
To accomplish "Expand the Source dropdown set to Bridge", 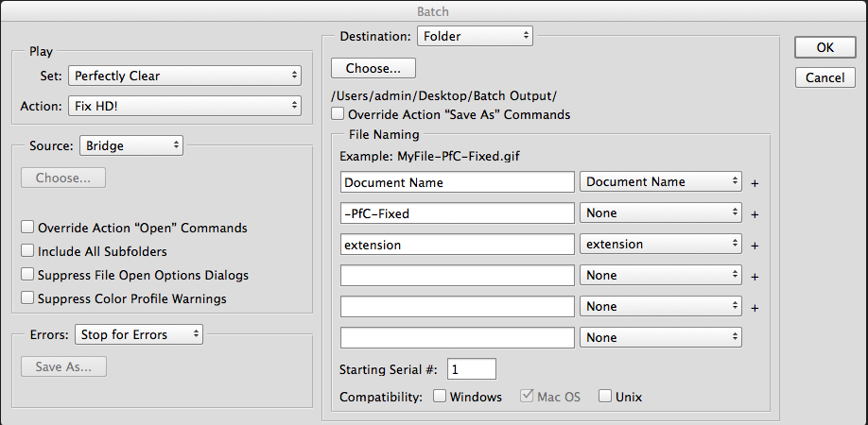I will click(131, 145).
